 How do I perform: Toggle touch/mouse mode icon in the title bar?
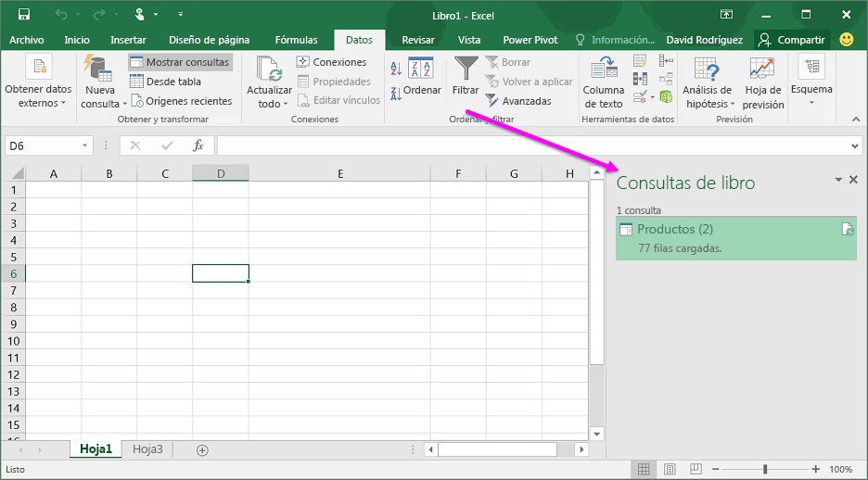tap(140, 15)
